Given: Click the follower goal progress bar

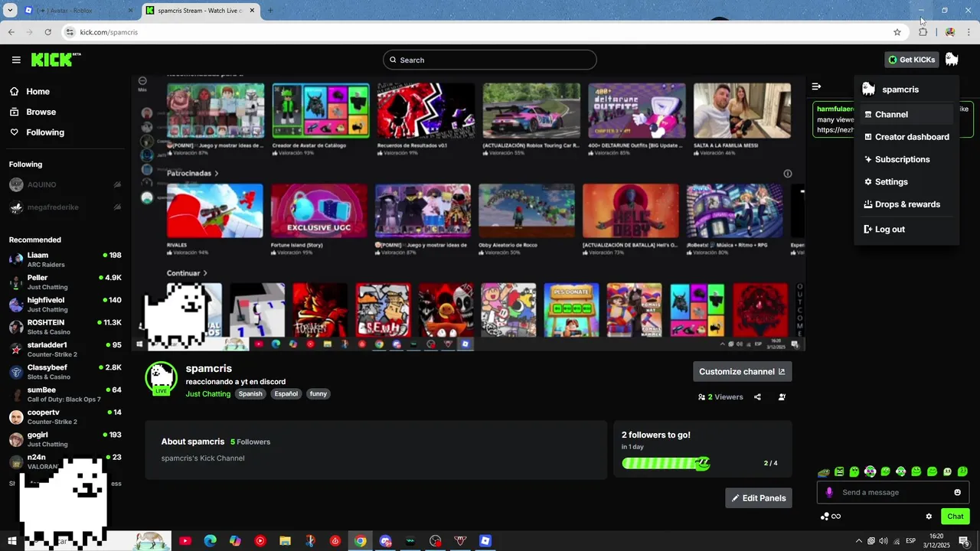Looking at the screenshot, I should click(x=666, y=463).
